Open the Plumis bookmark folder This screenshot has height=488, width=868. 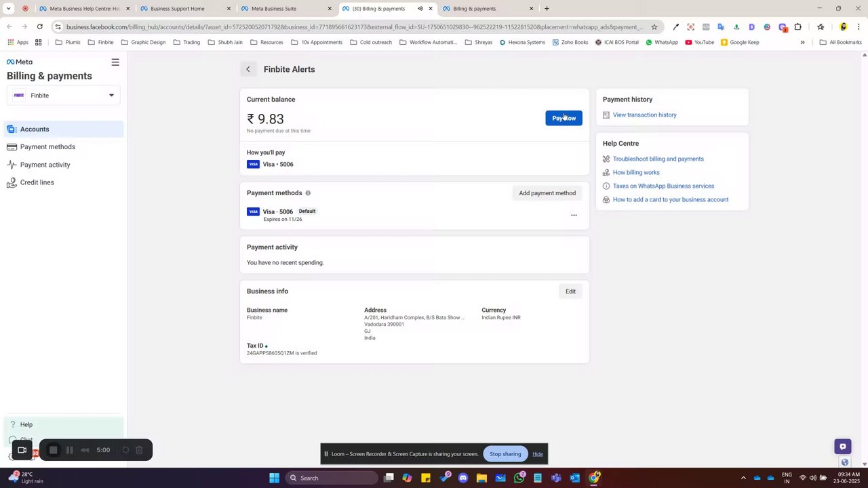coord(68,42)
